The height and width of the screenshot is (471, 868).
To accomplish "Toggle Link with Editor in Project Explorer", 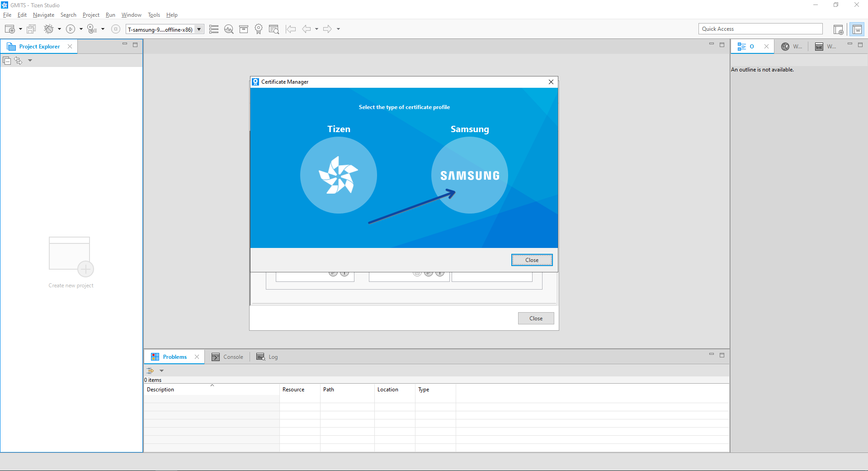I will click(18, 60).
